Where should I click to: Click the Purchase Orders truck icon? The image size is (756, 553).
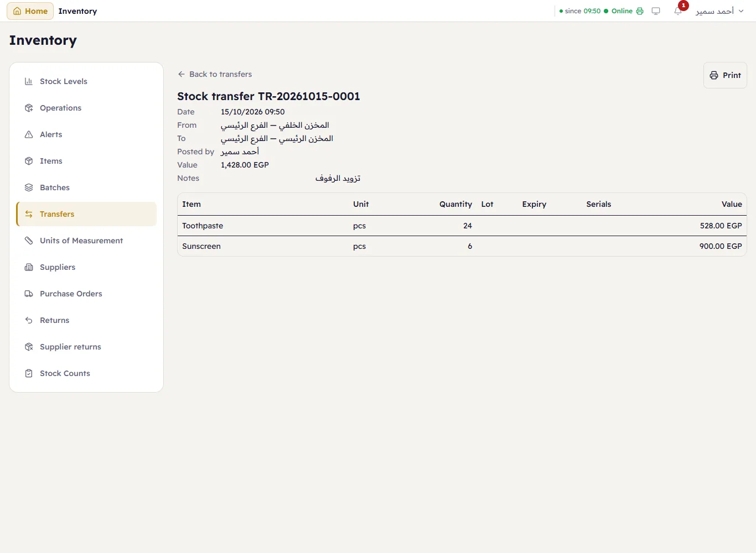point(29,294)
